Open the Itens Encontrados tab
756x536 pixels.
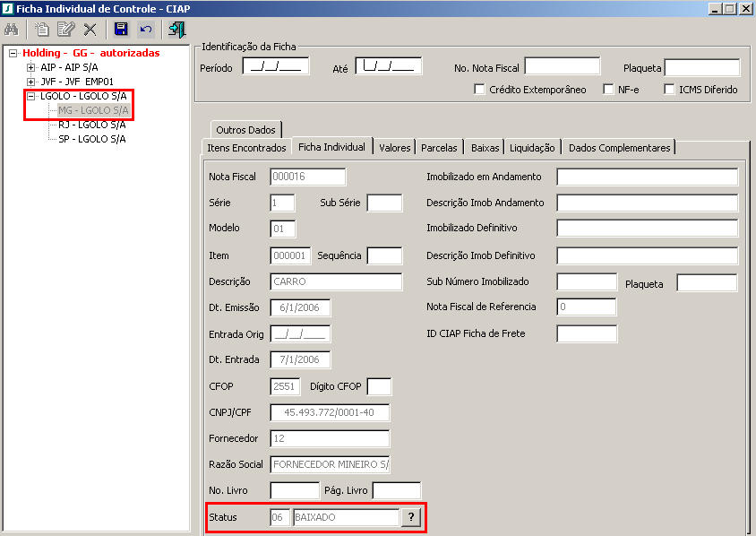pyautogui.click(x=246, y=148)
